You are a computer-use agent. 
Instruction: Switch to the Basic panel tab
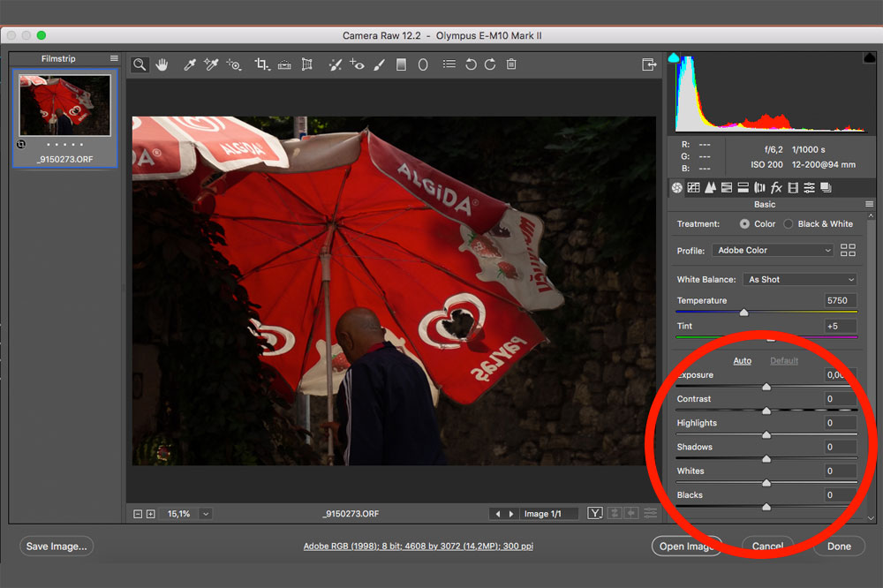click(x=677, y=187)
